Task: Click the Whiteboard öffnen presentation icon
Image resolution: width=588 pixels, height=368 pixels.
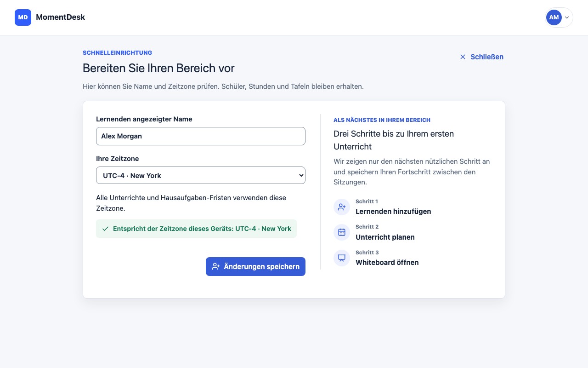Action: [342, 258]
